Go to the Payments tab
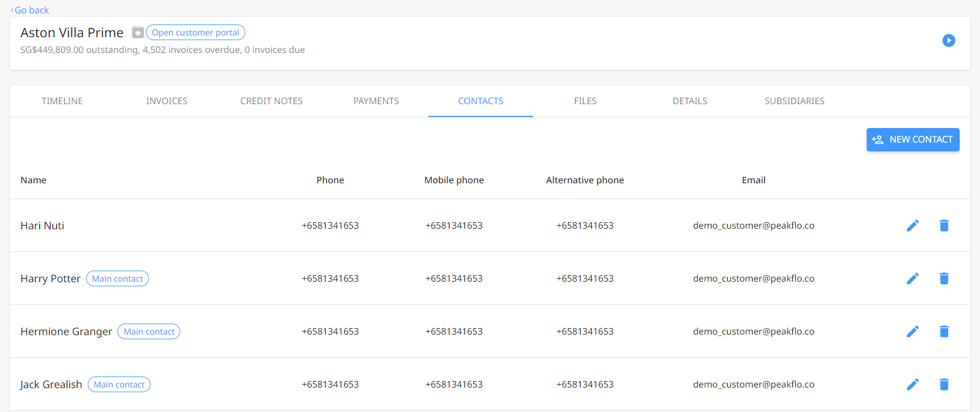 [x=376, y=101]
